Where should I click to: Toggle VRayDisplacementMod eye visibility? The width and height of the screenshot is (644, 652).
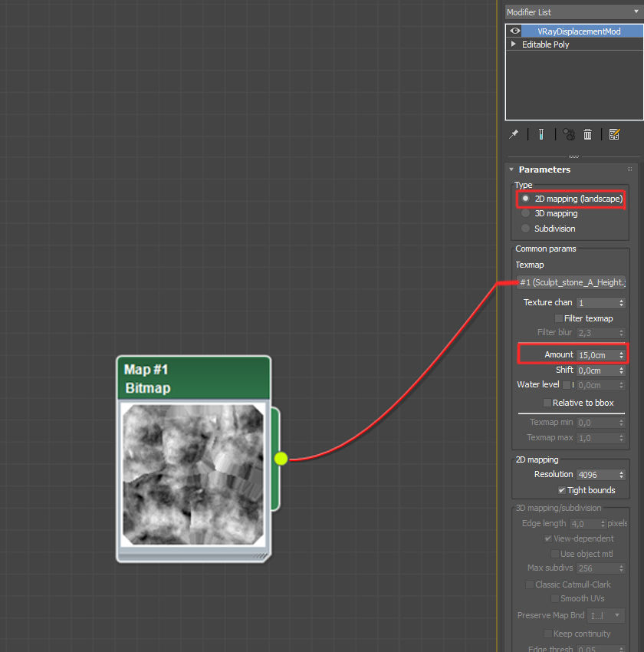[x=514, y=31]
